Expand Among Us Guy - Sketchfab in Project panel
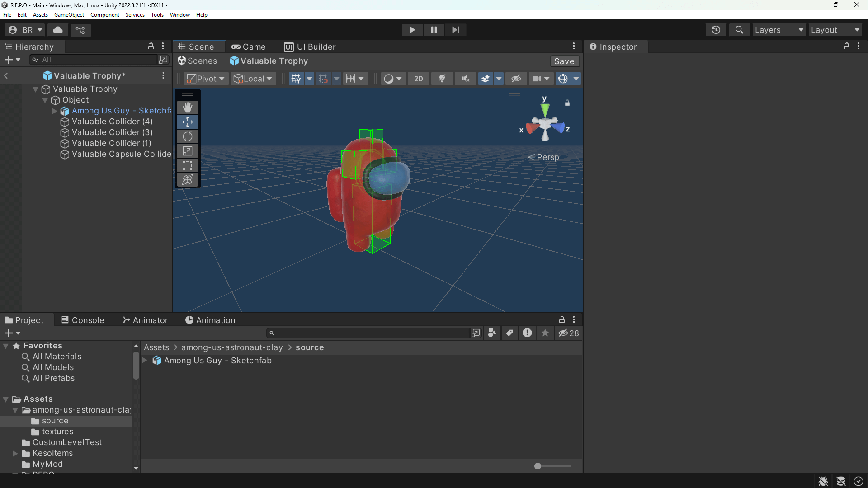The height and width of the screenshot is (488, 868). tap(145, 360)
